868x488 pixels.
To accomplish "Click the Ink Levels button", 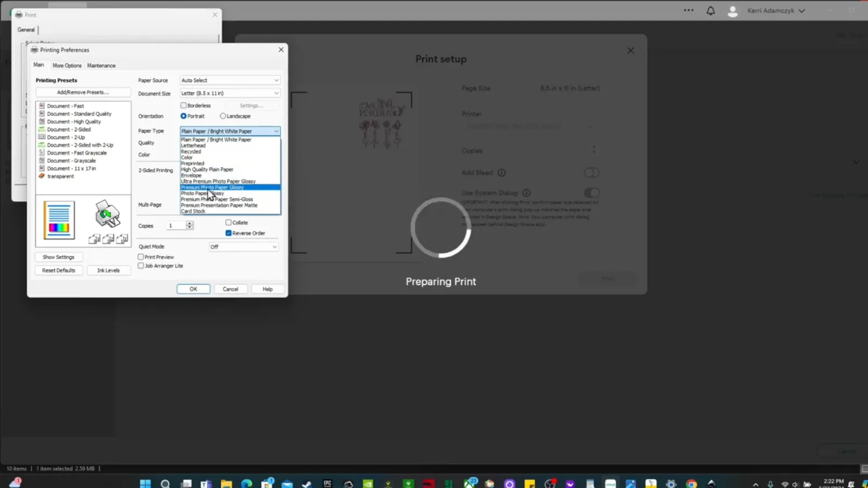I will pyautogui.click(x=108, y=271).
